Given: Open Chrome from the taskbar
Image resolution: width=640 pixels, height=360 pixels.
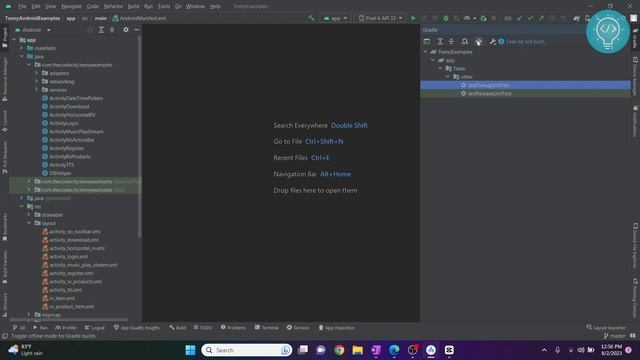Looking at the screenshot, I should pos(339,350).
